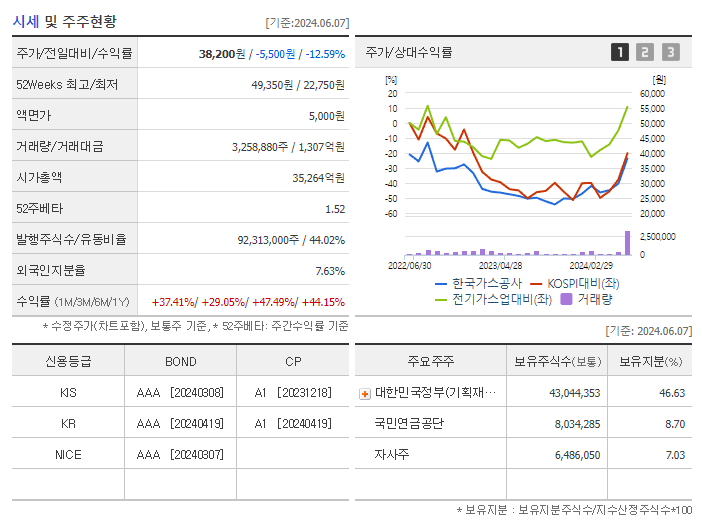Image resolution: width=702 pixels, height=525 pixels.
Task: Select the 시가총액 value 35,264억원
Action: point(318,178)
